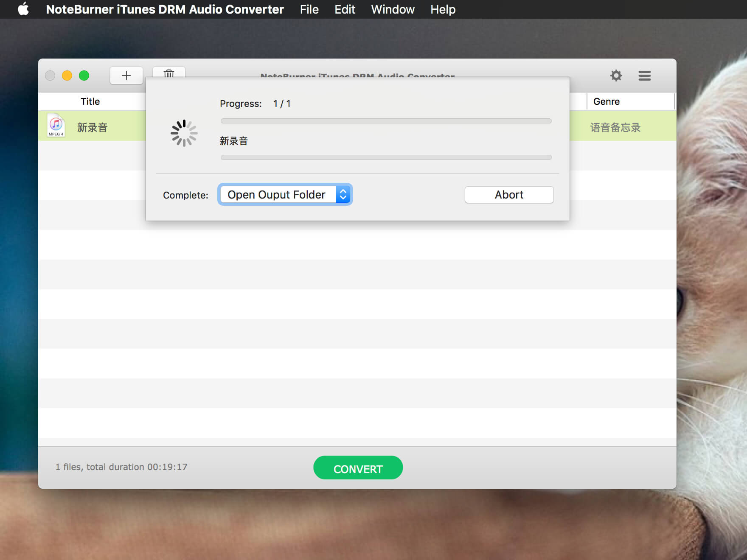Screen dimensions: 747x560
Task: Open settings with the gear icon
Action: (616, 76)
